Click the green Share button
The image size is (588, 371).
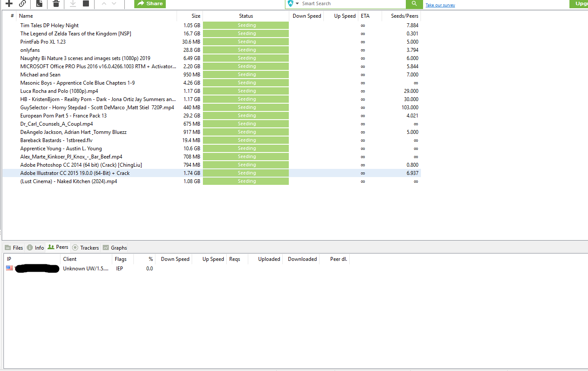pyautogui.click(x=150, y=3)
